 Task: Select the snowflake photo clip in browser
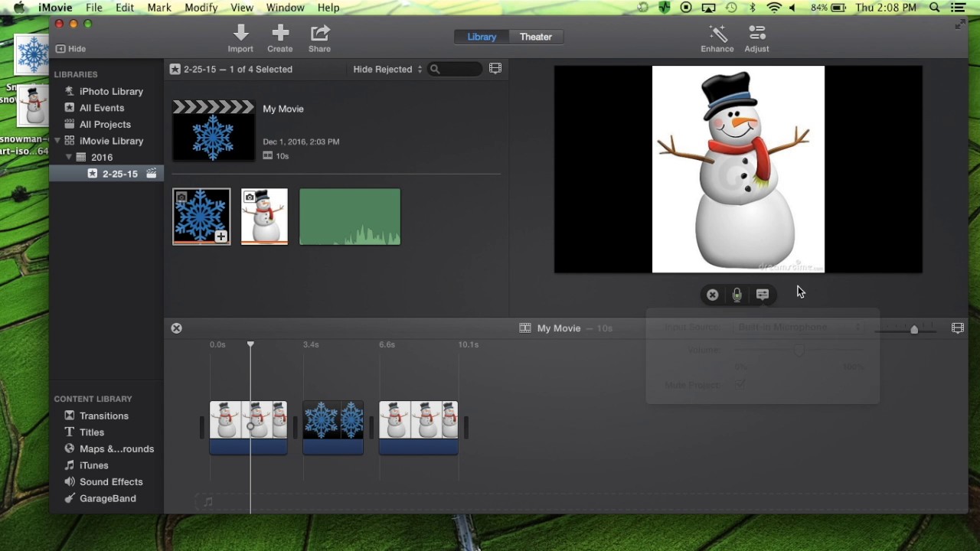click(x=201, y=217)
